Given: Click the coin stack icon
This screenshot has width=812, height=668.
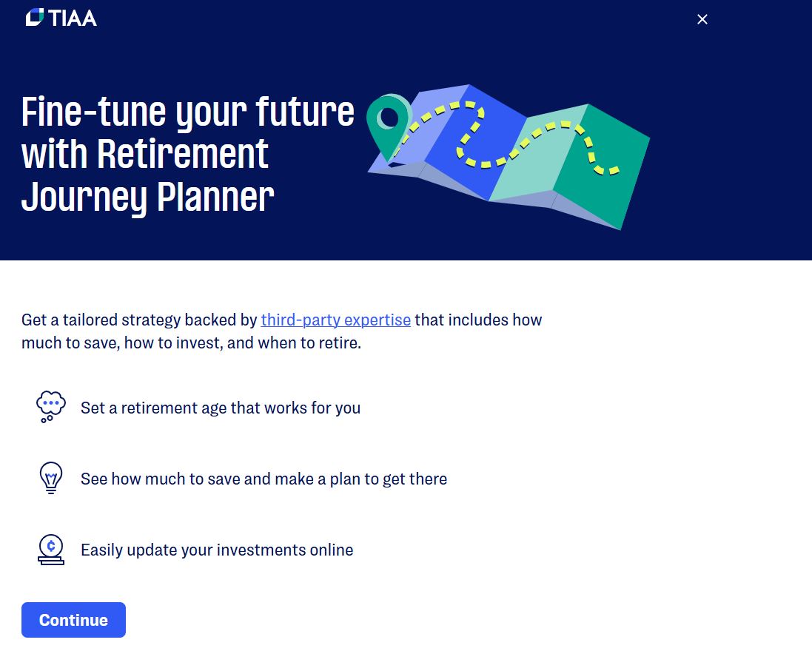Looking at the screenshot, I should [51, 550].
